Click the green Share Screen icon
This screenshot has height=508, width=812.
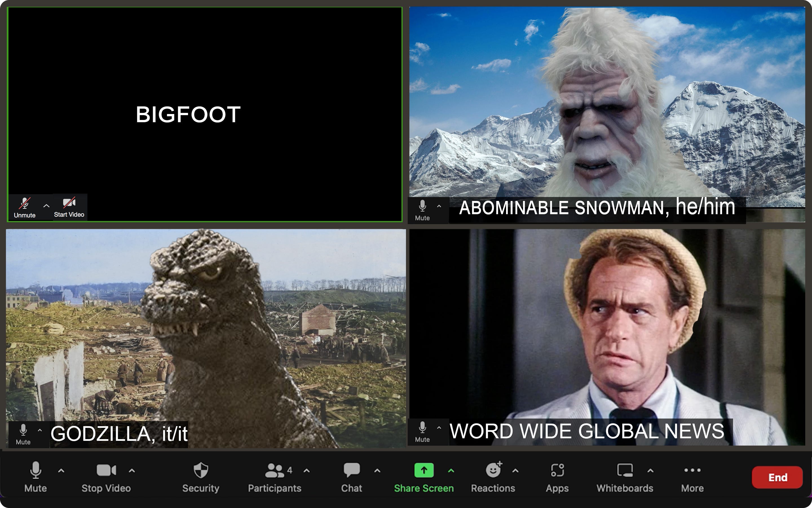coord(424,470)
